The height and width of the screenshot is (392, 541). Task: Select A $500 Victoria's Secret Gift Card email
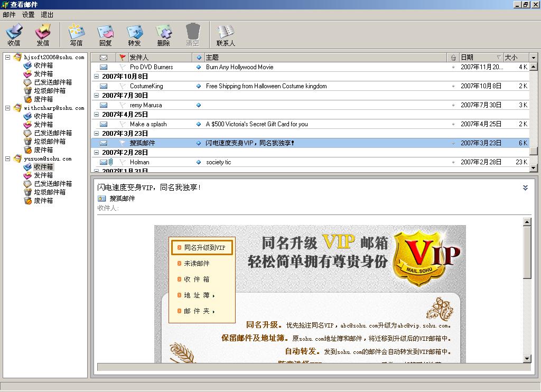click(x=310, y=124)
